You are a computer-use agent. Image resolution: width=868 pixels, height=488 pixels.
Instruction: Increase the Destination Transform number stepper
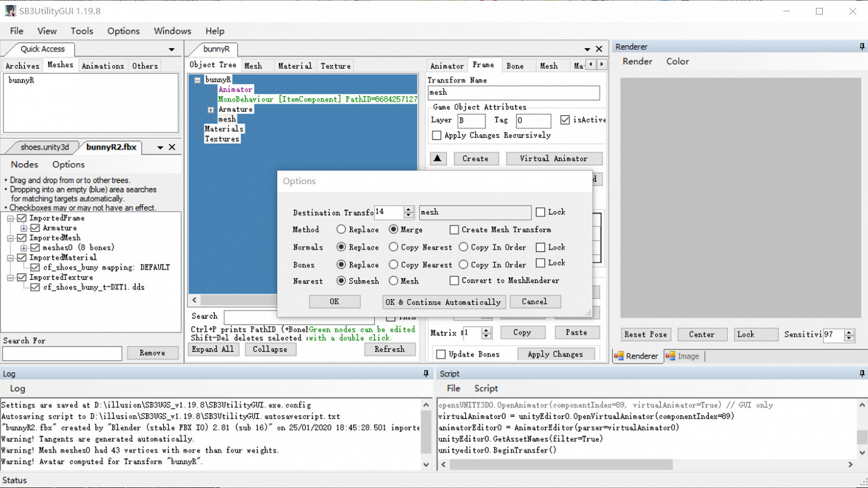409,209
